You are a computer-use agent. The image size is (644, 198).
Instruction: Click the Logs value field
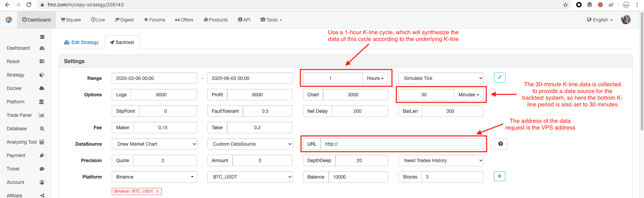tap(163, 95)
